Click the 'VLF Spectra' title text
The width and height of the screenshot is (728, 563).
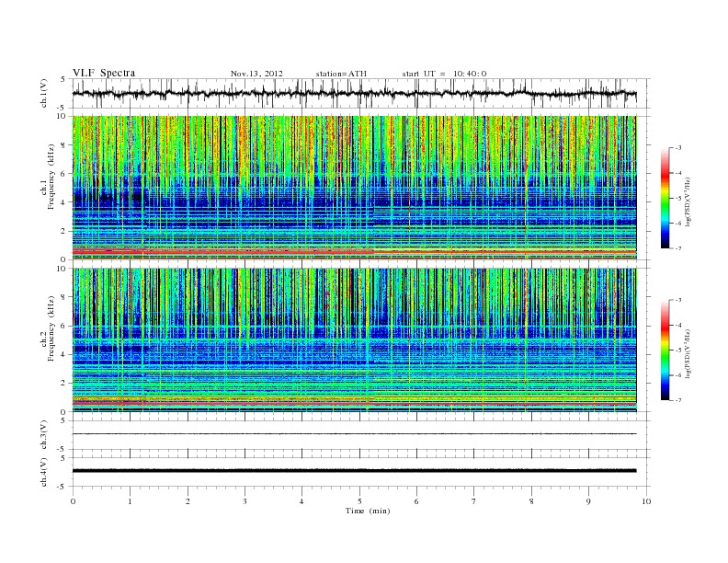[x=104, y=73]
